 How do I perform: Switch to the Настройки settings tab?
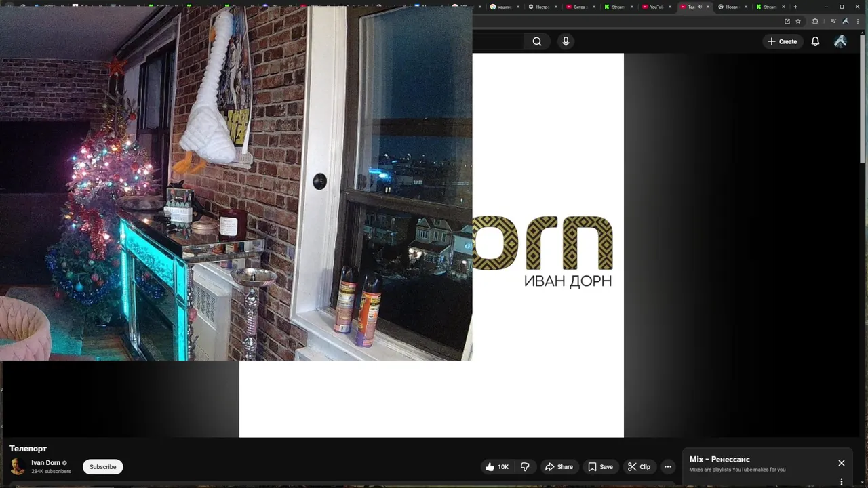[542, 7]
